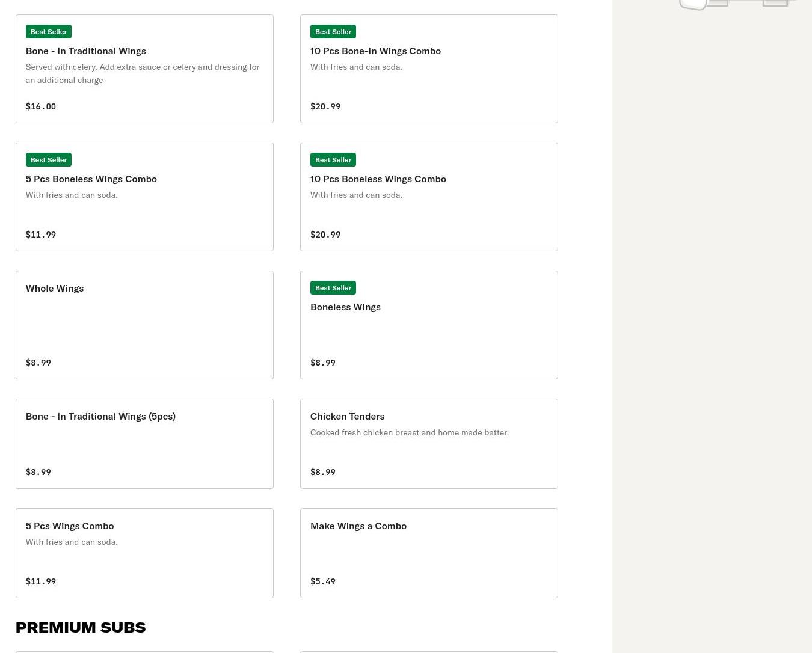
Task: Add the Boneless Wings $8.99 item
Action: pyautogui.click(x=429, y=325)
